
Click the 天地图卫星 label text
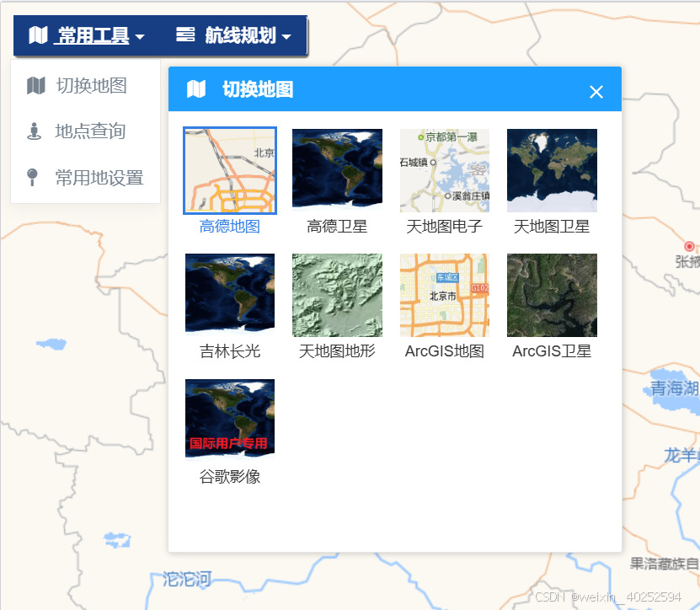(x=552, y=227)
